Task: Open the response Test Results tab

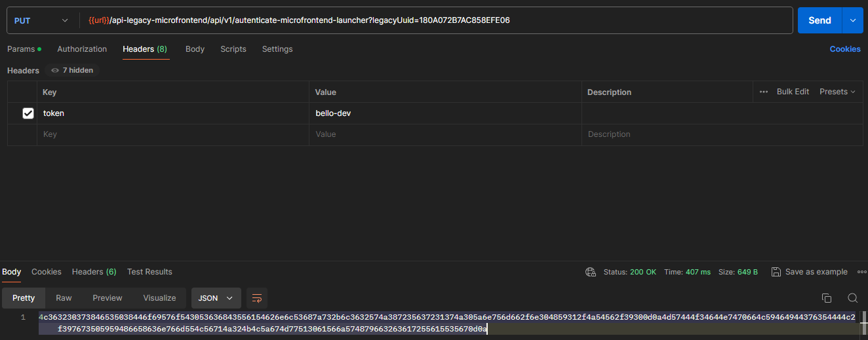Action: pos(149,272)
